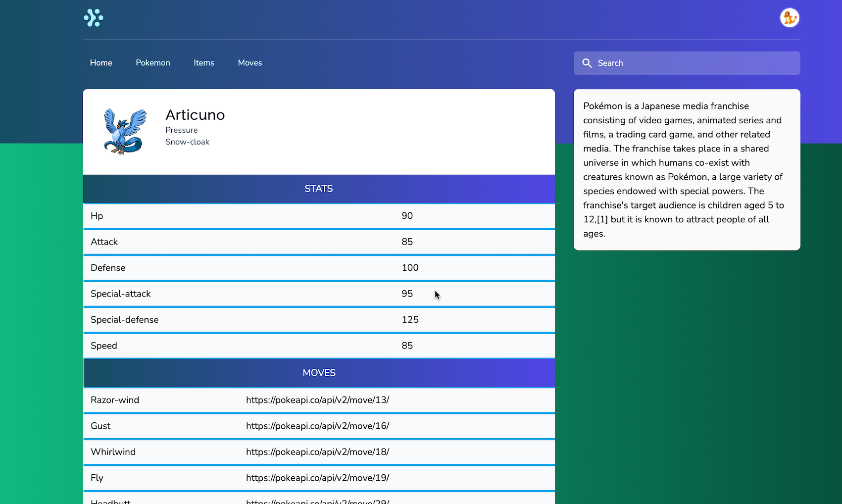Open the Moves section
This screenshot has height=504, width=842.
pos(250,63)
